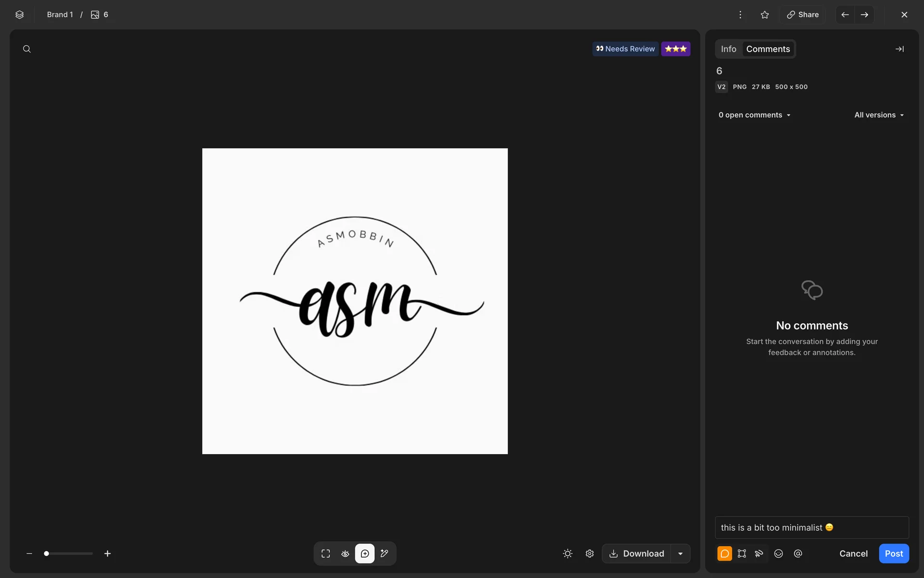Toggle viewer brightness with sun icon
Screen dimensions: 924x578
[x=567, y=553]
